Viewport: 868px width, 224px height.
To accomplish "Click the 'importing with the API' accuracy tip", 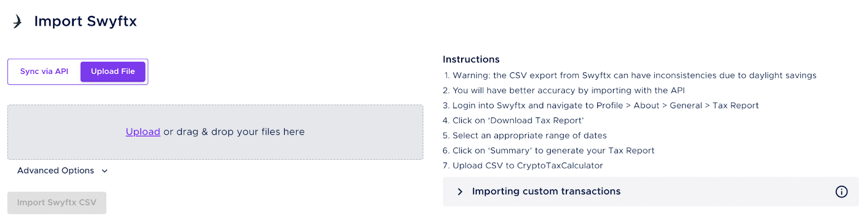I will [564, 90].
